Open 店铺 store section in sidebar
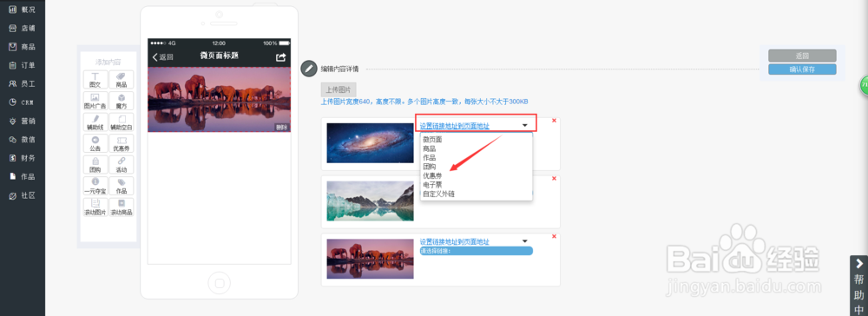This screenshot has height=316, width=868. [x=23, y=29]
